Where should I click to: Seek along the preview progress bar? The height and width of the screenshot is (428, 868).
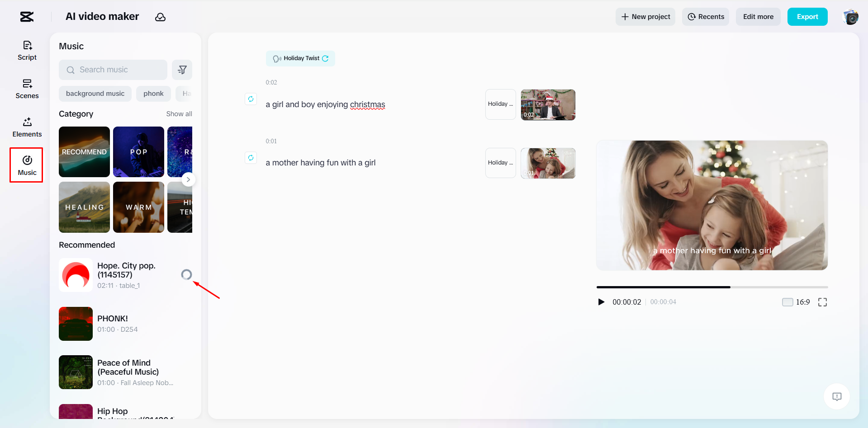[712, 287]
